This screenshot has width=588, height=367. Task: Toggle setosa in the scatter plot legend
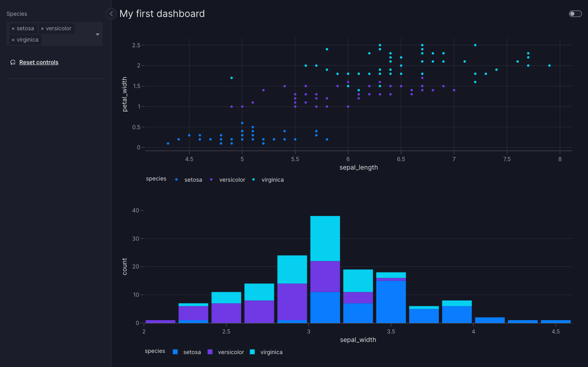(188, 180)
